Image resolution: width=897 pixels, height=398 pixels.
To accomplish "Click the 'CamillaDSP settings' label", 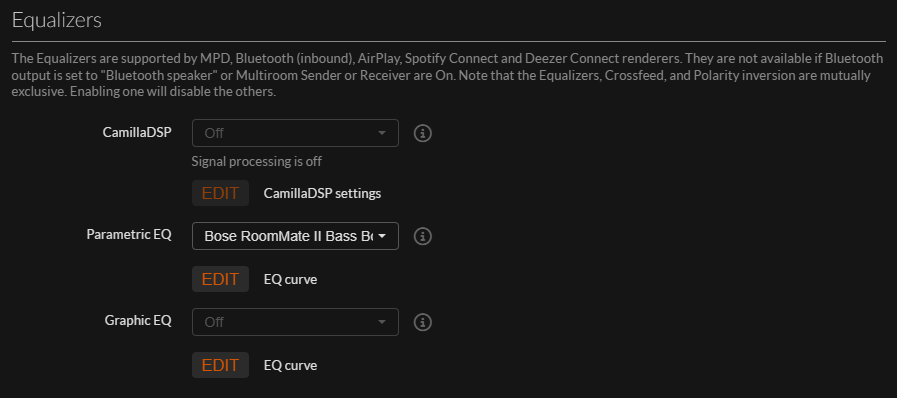I will (322, 193).
